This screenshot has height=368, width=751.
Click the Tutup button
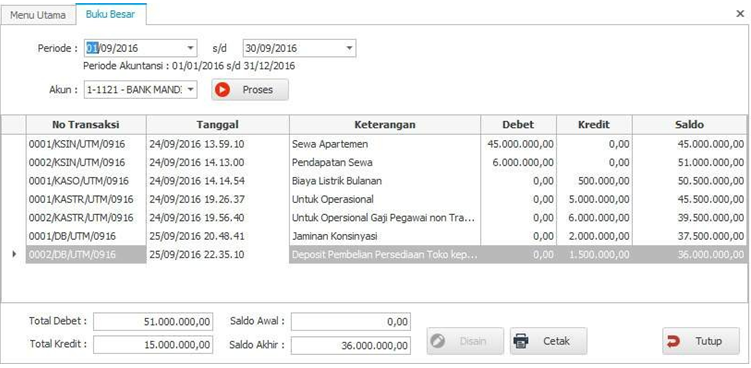701,341
